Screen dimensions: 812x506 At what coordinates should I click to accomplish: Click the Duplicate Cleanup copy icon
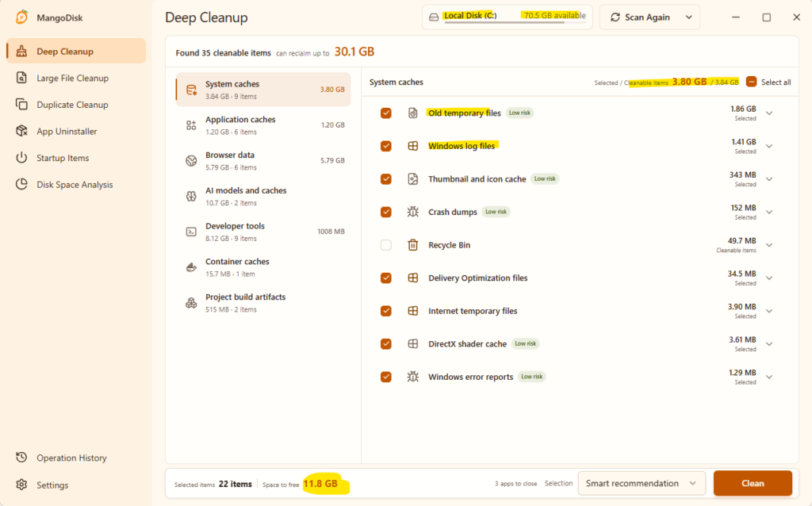pyautogui.click(x=21, y=105)
